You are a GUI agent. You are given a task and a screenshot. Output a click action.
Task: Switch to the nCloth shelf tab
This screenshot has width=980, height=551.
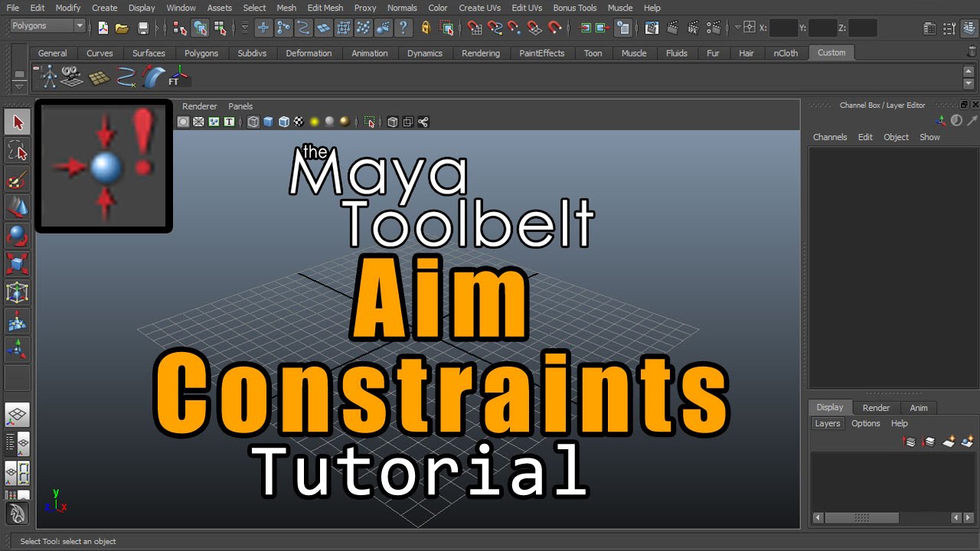click(786, 53)
